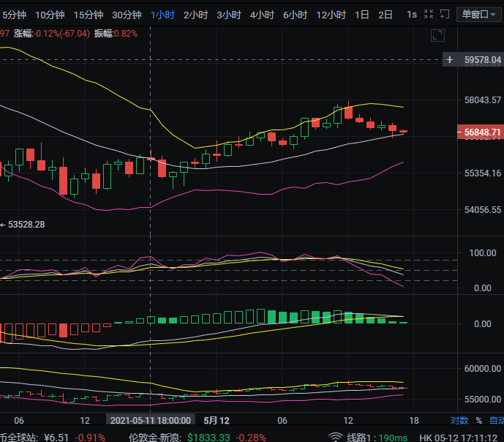The height and width of the screenshot is (442, 504).
Task: Switch to the 15分钟 timeframe
Action: click(88, 15)
